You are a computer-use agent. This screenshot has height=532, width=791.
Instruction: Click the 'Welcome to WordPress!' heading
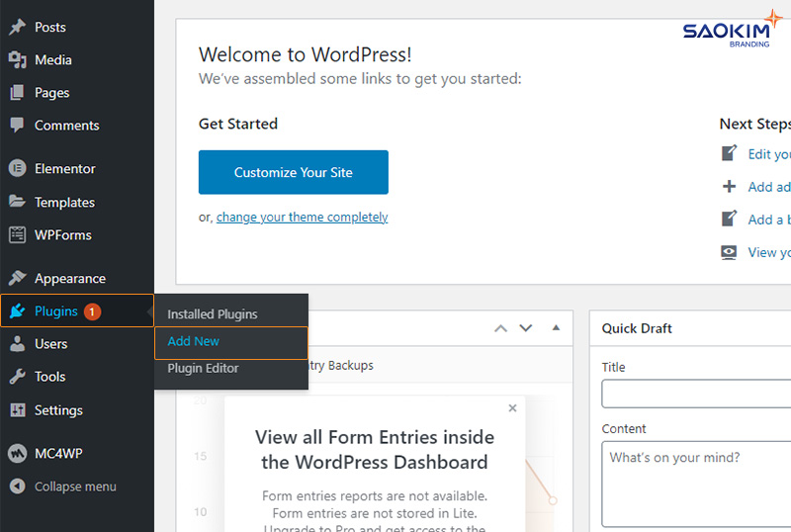pyautogui.click(x=305, y=54)
